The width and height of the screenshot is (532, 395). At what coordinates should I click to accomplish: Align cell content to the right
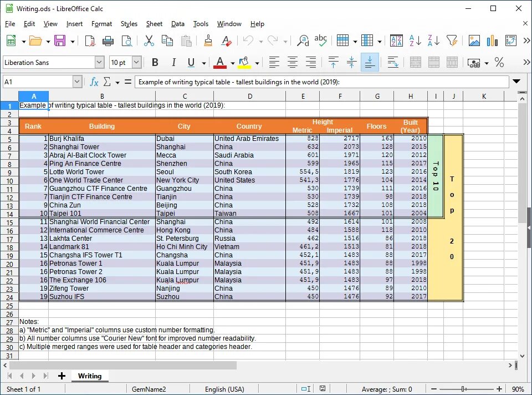coord(311,63)
